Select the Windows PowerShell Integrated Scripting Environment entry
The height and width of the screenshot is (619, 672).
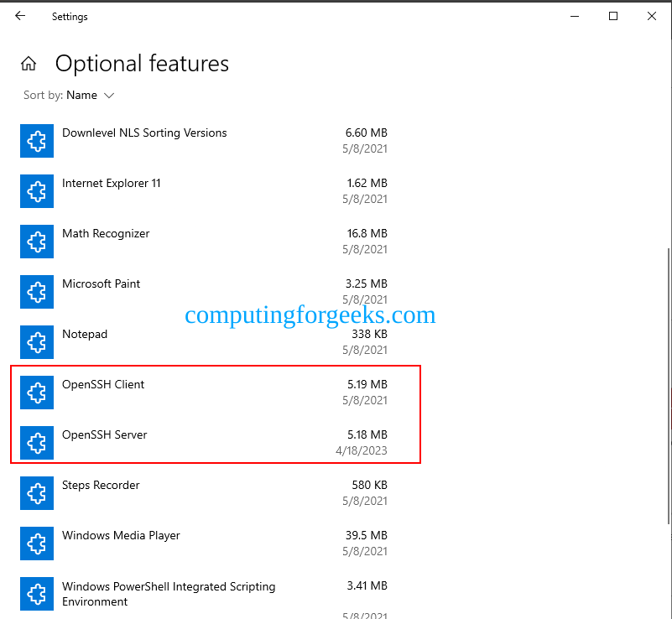click(210, 594)
